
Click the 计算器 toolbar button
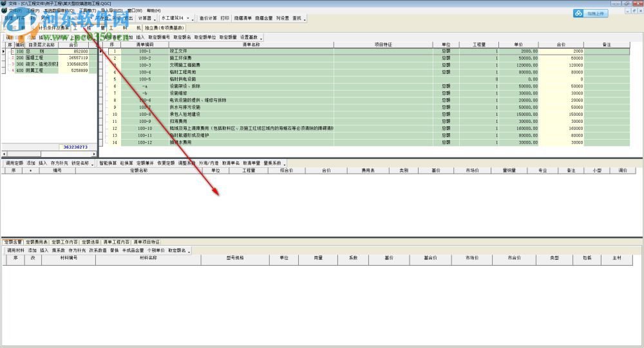(x=144, y=18)
